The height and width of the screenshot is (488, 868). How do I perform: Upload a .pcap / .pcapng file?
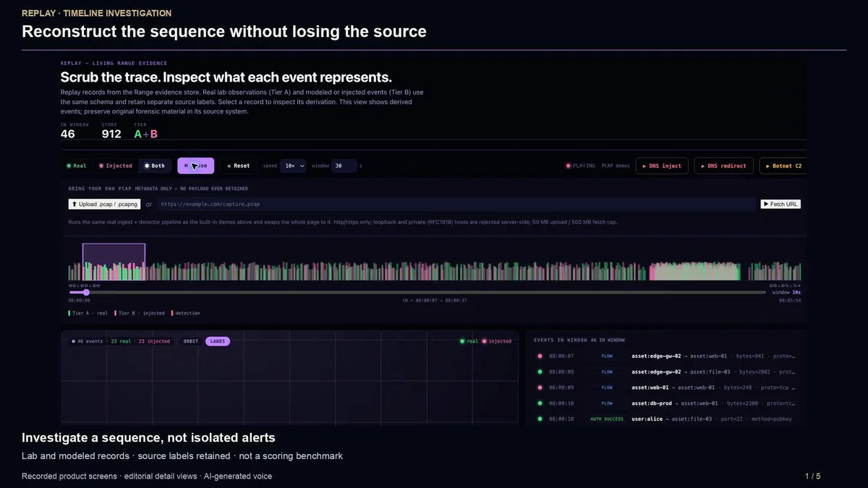pyautogui.click(x=104, y=204)
